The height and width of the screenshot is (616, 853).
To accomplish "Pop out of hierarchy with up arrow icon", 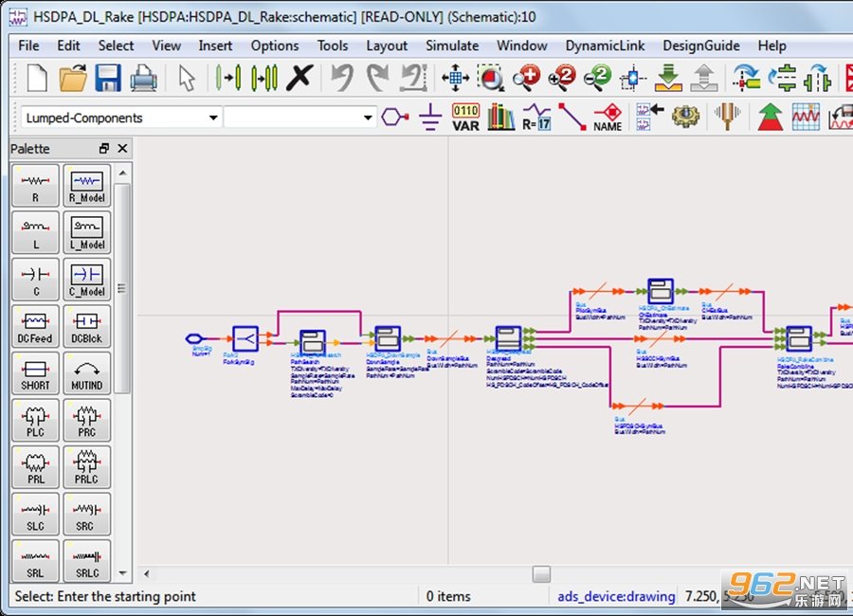I will point(704,78).
